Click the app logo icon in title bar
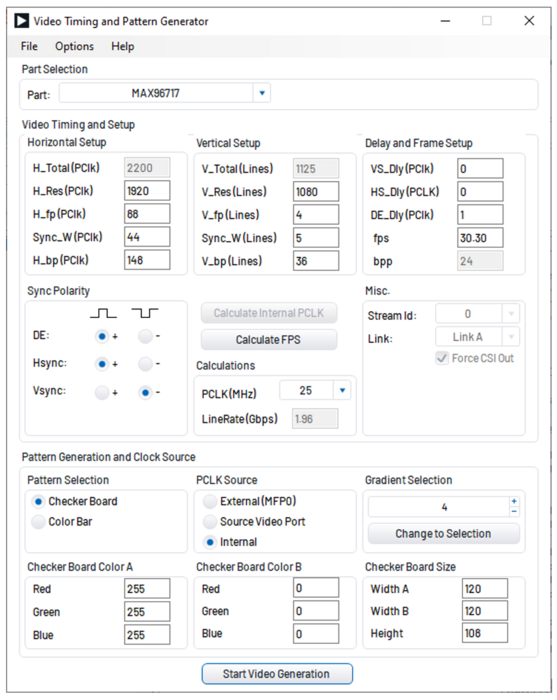This screenshot has height=700, width=557. pyautogui.click(x=21, y=21)
